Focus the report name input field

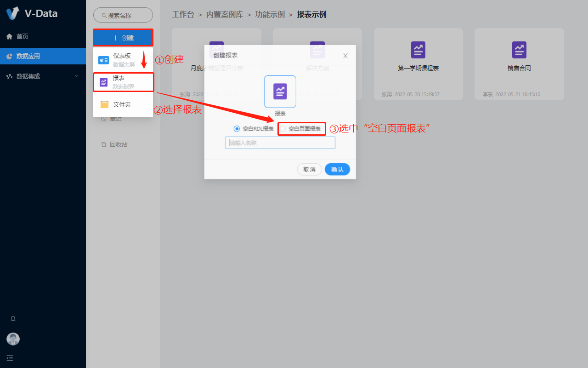280,143
